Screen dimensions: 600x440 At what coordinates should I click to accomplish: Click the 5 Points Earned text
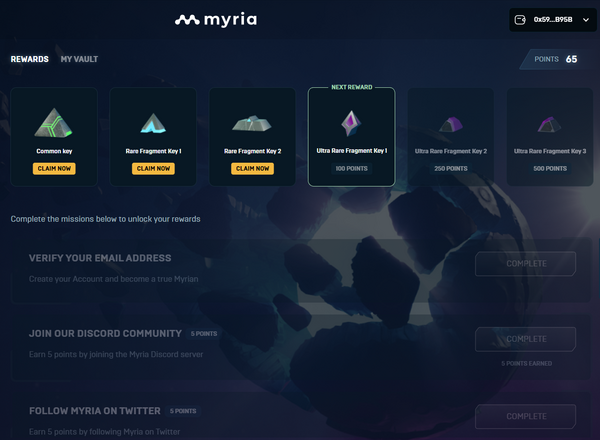pos(527,363)
